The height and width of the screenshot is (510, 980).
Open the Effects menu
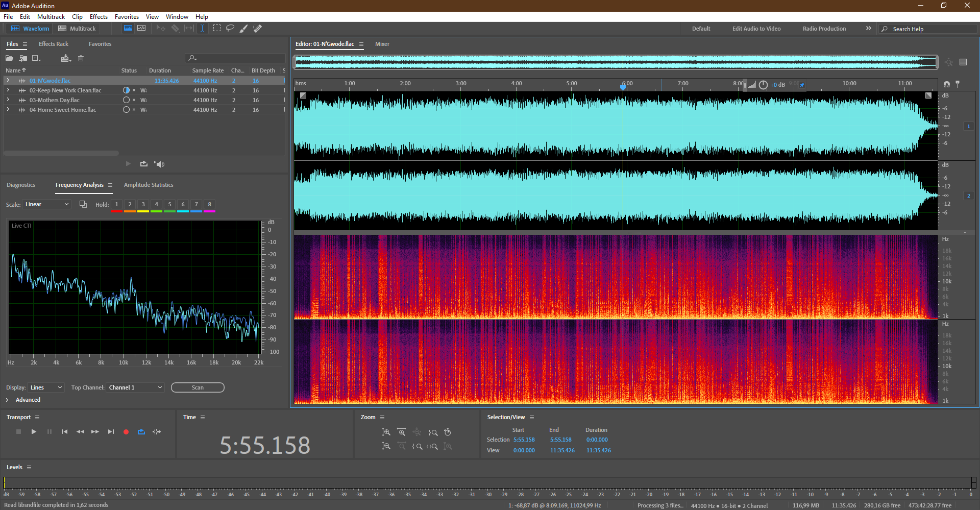click(x=99, y=17)
